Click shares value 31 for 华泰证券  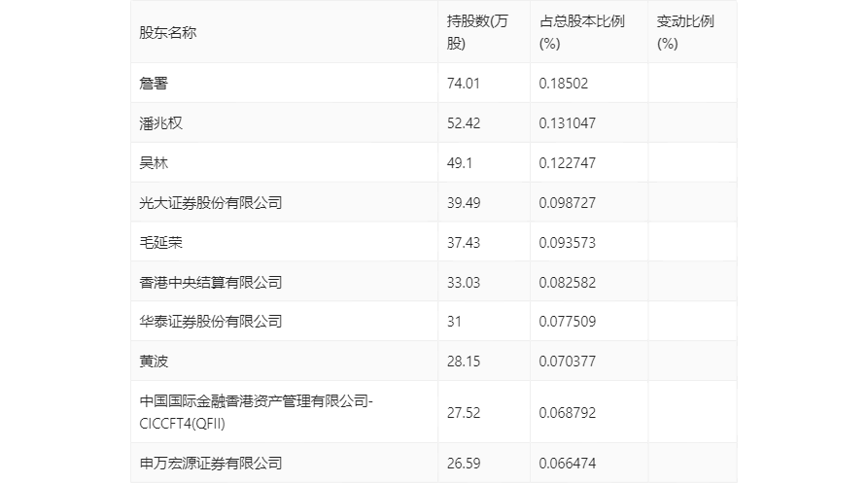coord(454,322)
